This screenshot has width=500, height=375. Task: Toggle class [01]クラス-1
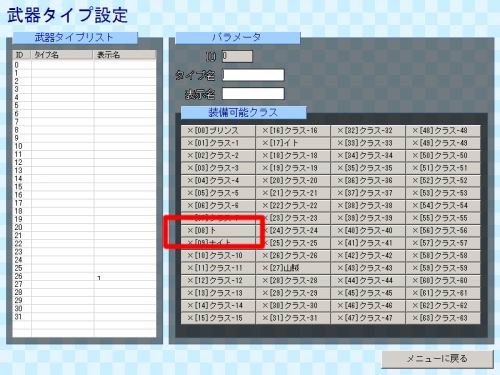tap(218, 143)
